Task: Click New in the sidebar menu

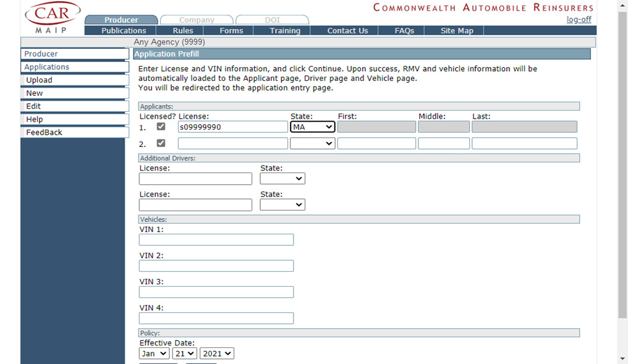Action: pos(35,93)
